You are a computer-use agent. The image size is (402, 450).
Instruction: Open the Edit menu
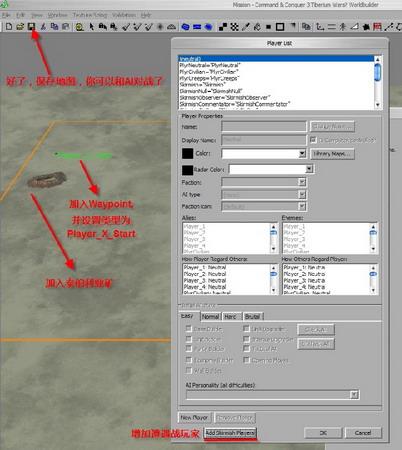[x=21, y=15]
